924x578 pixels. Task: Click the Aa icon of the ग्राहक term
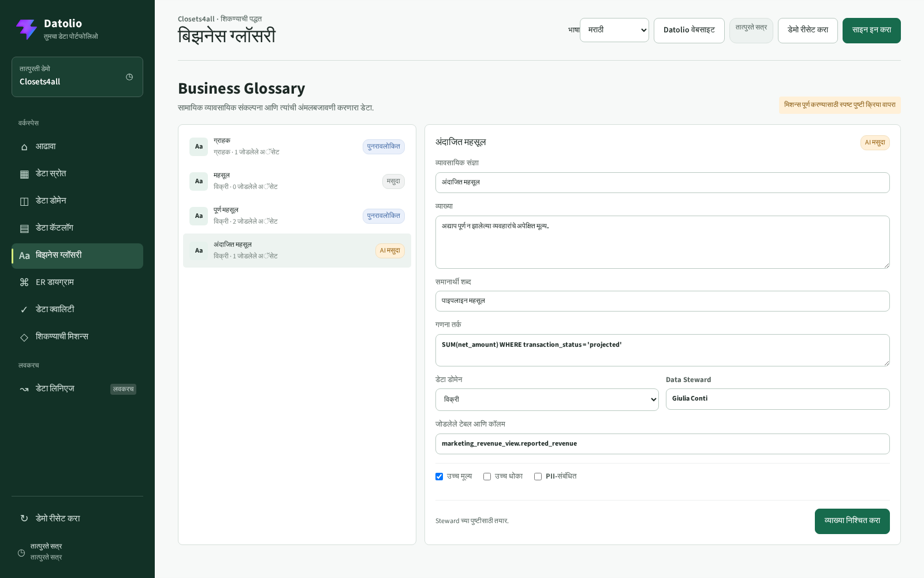pyautogui.click(x=199, y=147)
